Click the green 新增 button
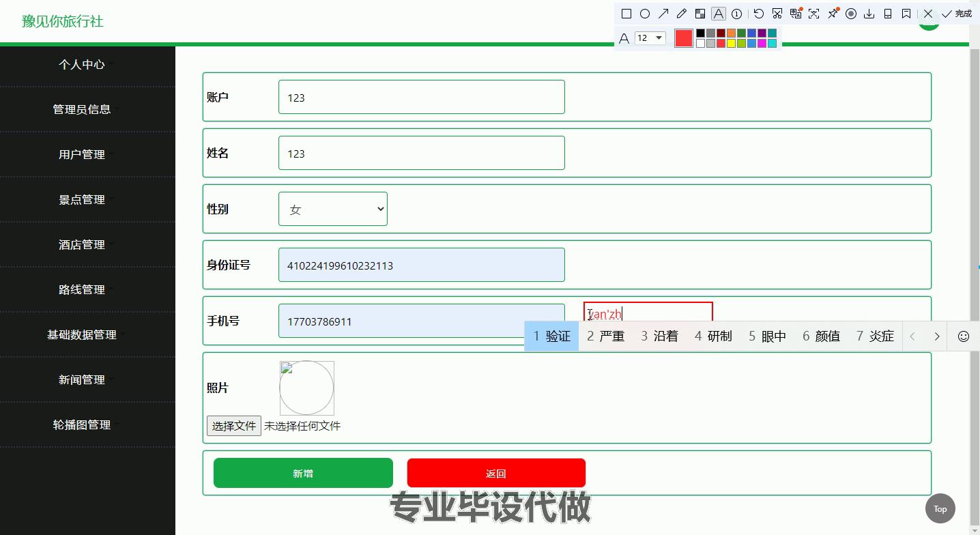 click(x=303, y=473)
